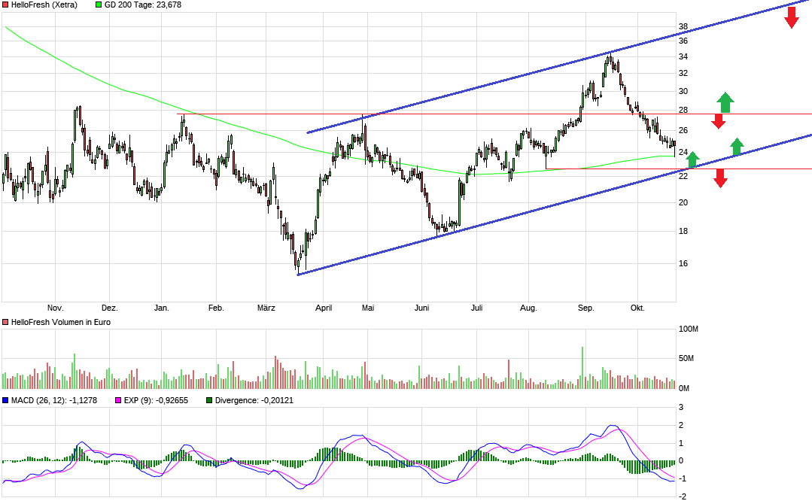Click the 'Okt.' month label
812x504 pixels.
point(637,308)
